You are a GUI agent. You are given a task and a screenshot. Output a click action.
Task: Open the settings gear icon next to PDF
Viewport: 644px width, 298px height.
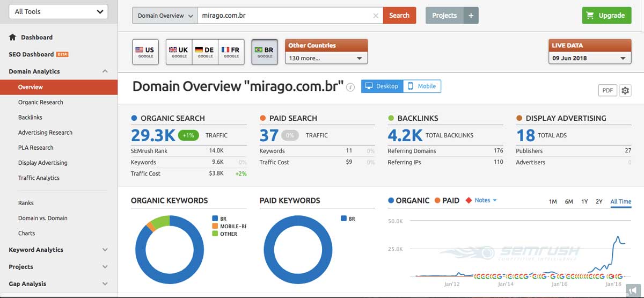625,90
